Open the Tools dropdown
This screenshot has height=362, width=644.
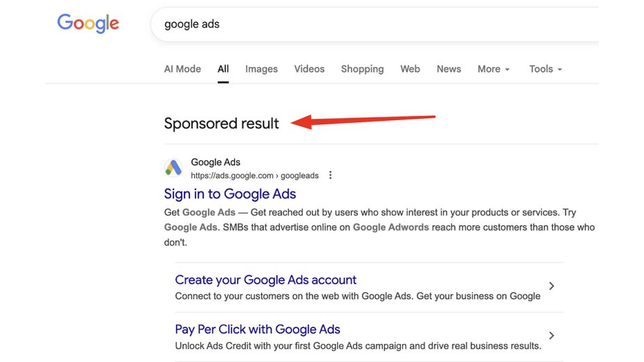545,69
